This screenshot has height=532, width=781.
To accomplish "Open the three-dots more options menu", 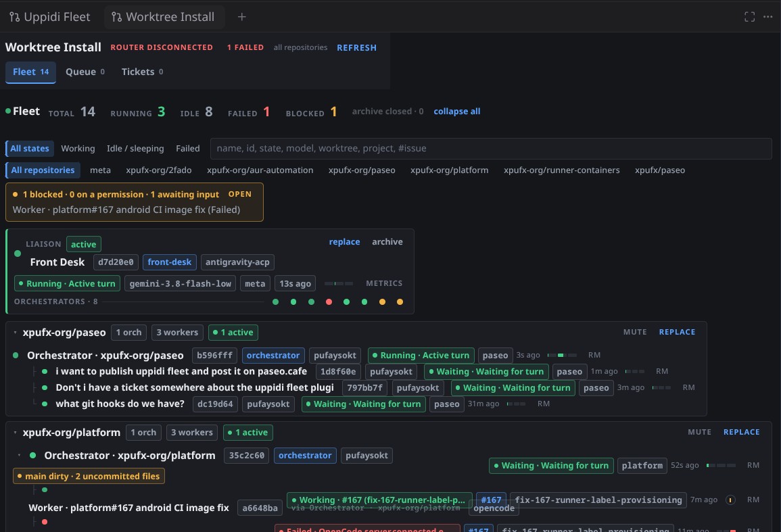I will 767,17.
